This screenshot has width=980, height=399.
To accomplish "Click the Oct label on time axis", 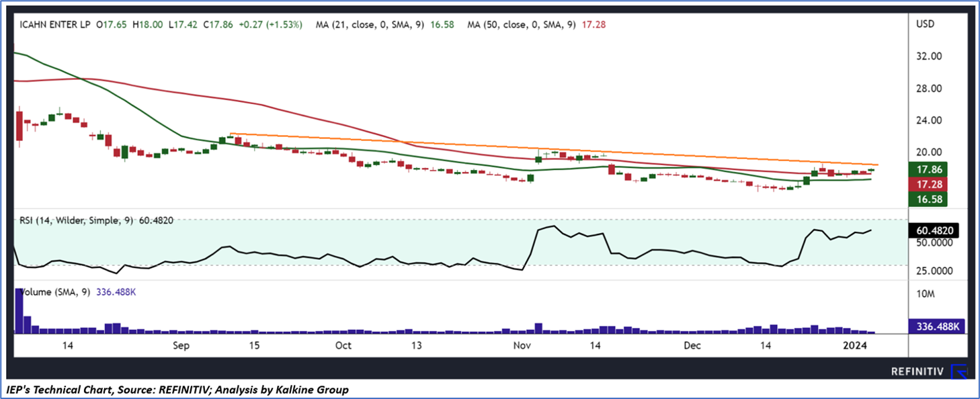I will click(343, 345).
